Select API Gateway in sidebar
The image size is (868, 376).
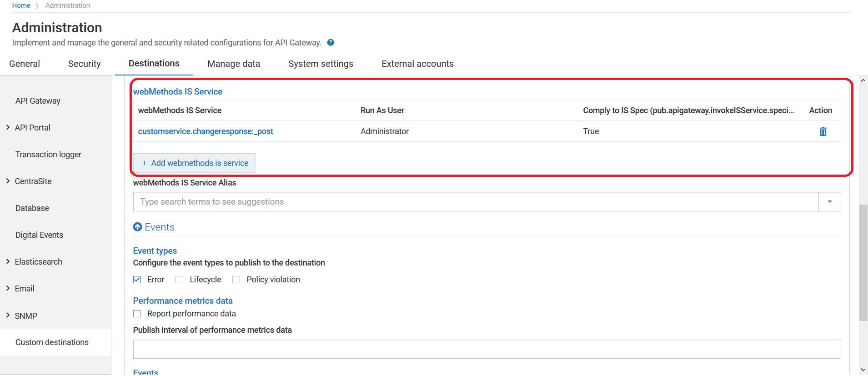[38, 101]
